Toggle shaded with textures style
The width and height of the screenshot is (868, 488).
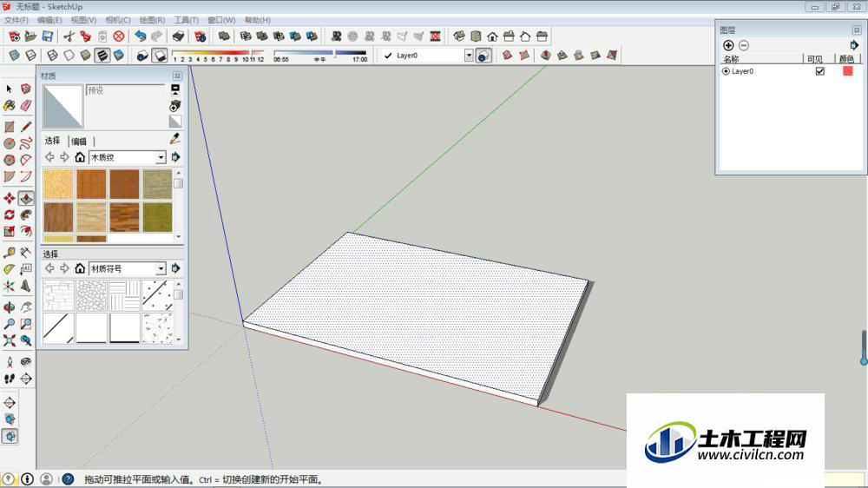coord(102,56)
